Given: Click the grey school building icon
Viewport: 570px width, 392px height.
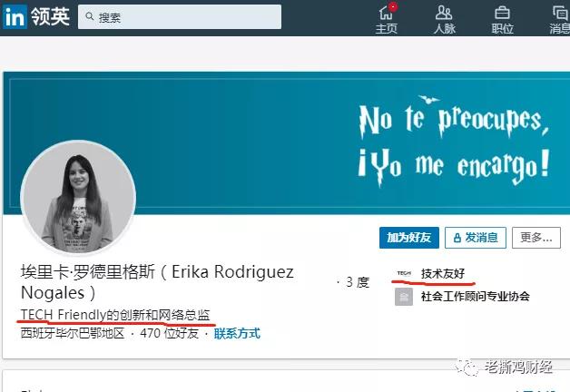Looking at the screenshot, I should [404, 297].
